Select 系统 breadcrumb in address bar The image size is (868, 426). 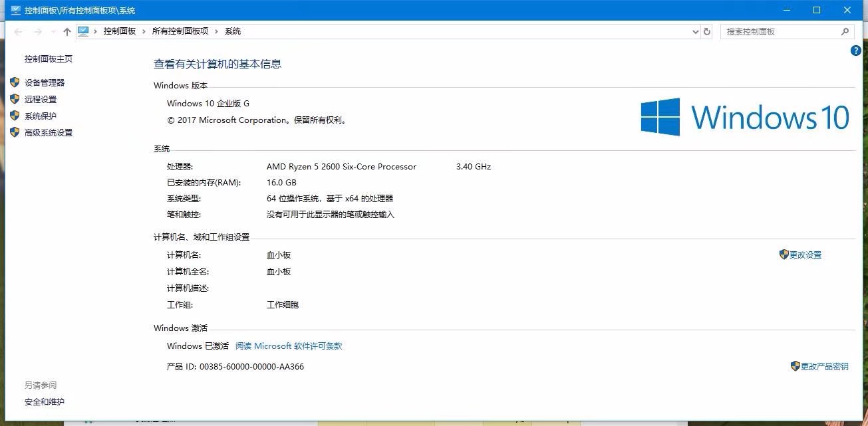233,31
